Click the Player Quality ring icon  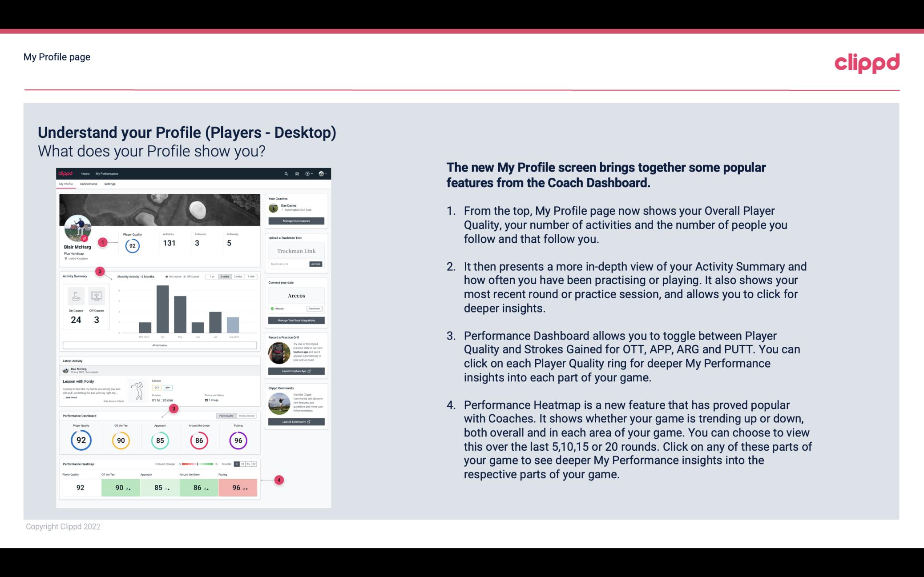(81, 439)
